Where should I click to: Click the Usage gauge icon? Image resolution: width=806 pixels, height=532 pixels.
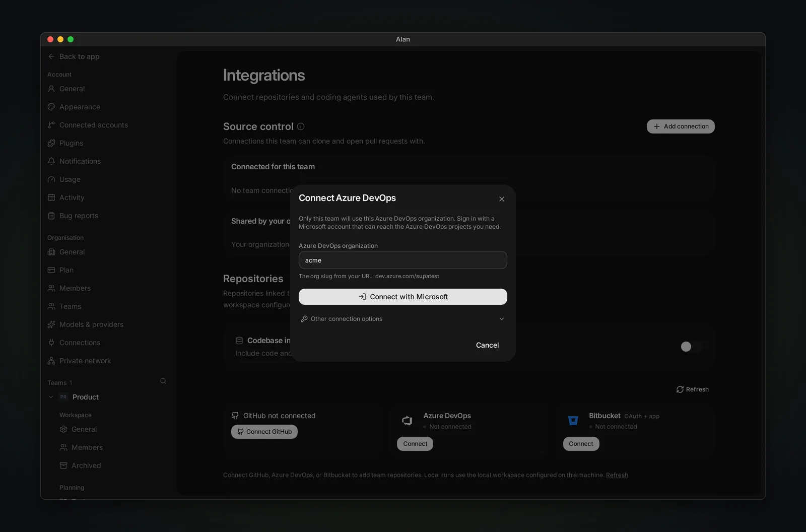pos(51,179)
